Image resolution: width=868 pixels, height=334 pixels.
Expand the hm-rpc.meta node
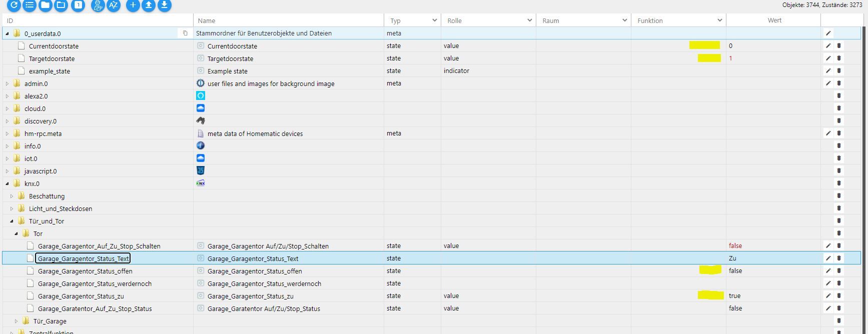click(x=8, y=133)
